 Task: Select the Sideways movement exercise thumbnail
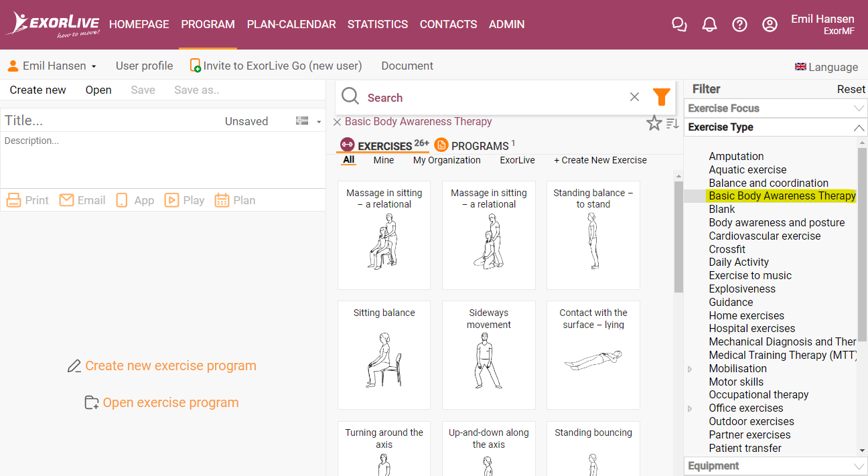(489, 355)
